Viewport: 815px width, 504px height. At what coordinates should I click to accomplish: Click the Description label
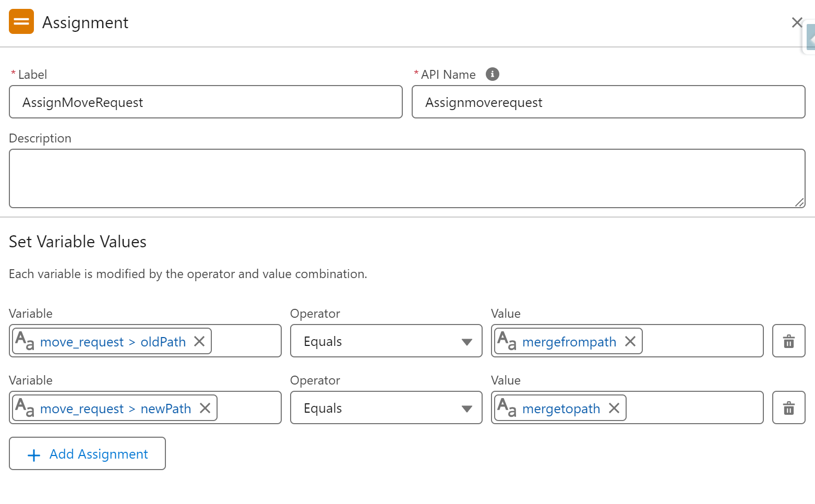click(40, 138)
